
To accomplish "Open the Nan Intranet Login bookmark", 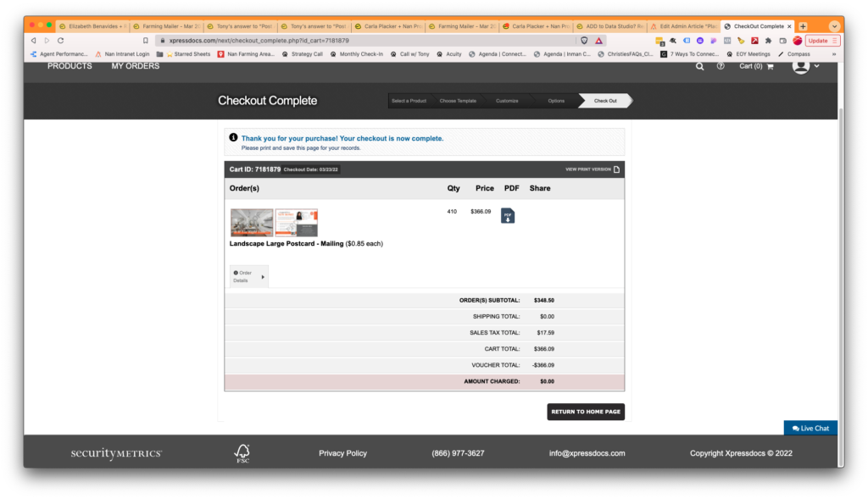I will pos(122,54).
